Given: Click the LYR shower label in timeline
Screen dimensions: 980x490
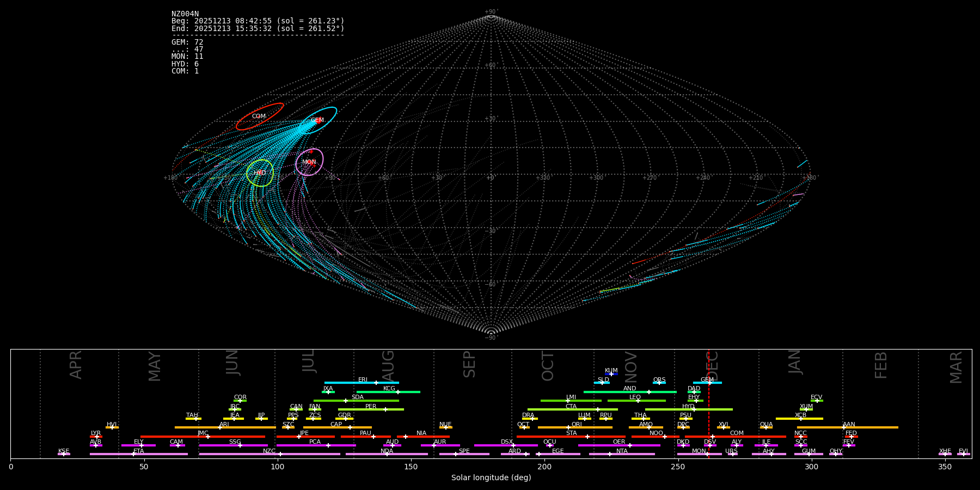Looking at the screenshot, I should [96, 433].
